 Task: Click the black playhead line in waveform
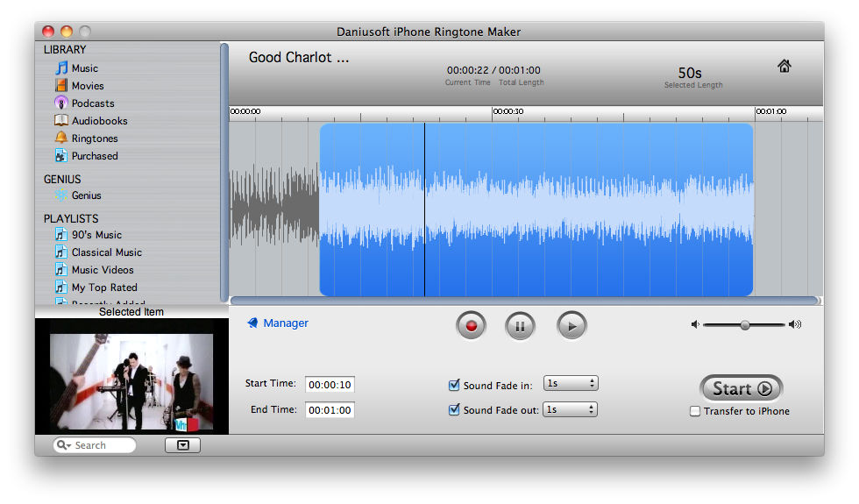424,209
